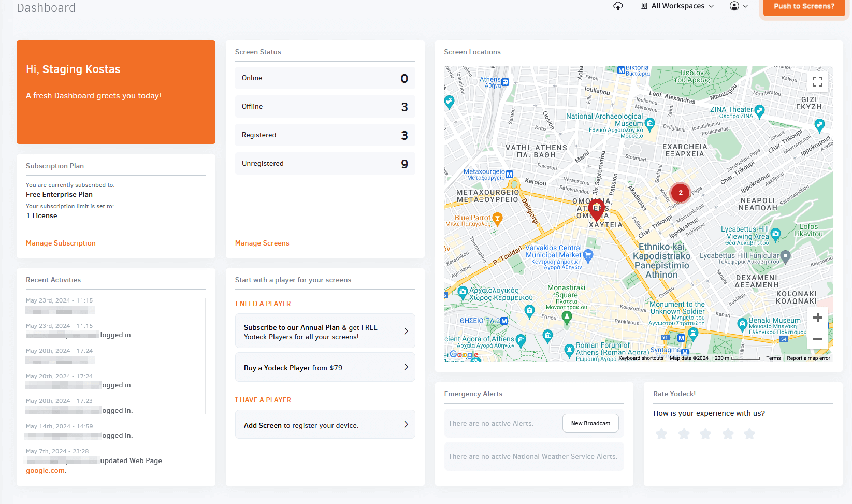Click the New Broadcast button
852x504 pixels.
[590, 423]
